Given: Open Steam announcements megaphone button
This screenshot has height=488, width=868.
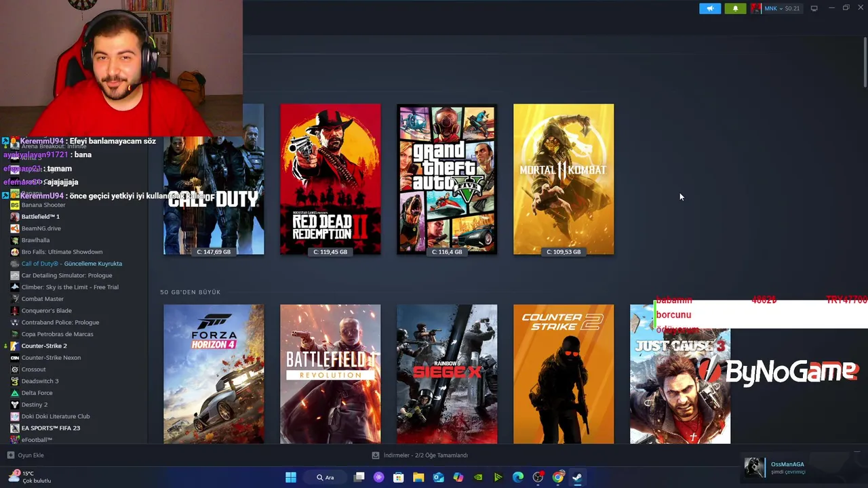Looking at the screenshot, I should click(x=710, y=8).
